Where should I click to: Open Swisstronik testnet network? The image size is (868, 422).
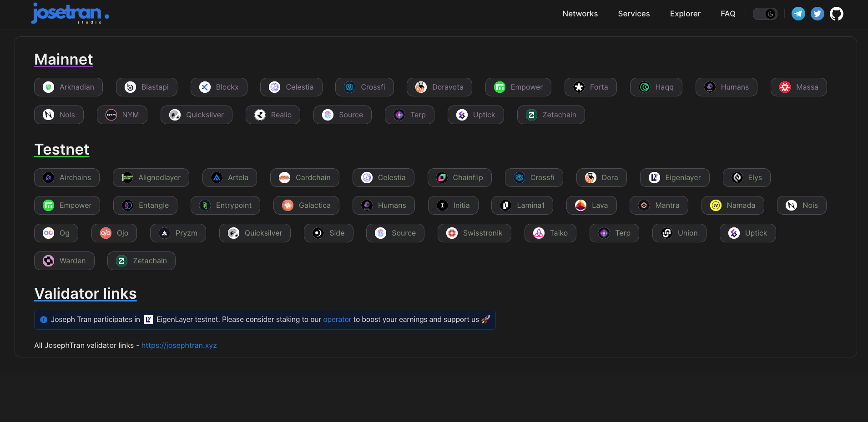point(474,233)
